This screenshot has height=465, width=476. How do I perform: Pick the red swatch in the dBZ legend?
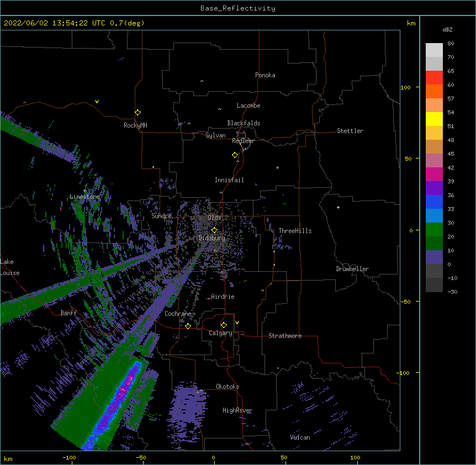[434, 77]
